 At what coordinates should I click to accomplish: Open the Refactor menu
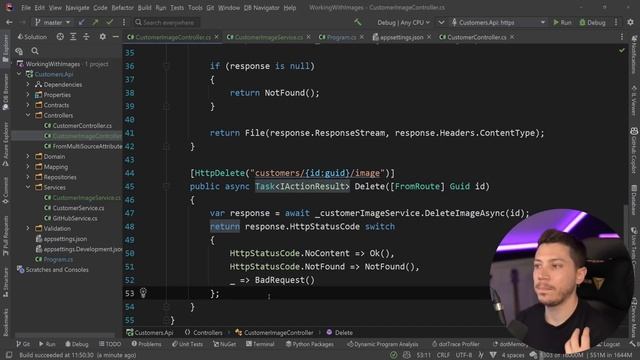click(122, 8)
